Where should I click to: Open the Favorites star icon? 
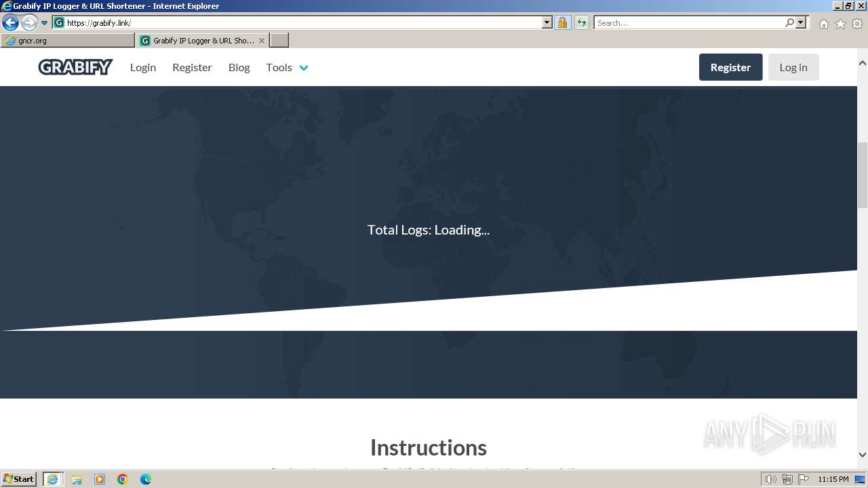(840, 24)
